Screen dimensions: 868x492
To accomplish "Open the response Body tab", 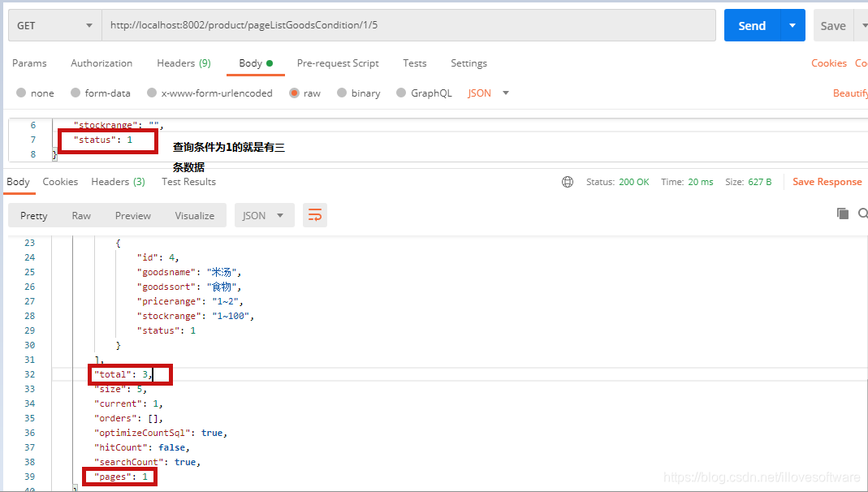I will click(x=18, y=182).
